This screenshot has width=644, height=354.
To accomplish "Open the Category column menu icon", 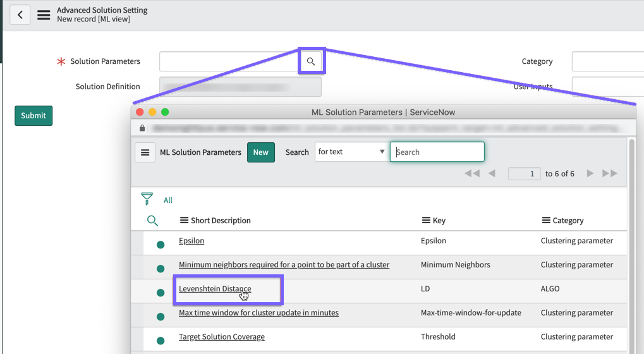I will 546,221.
